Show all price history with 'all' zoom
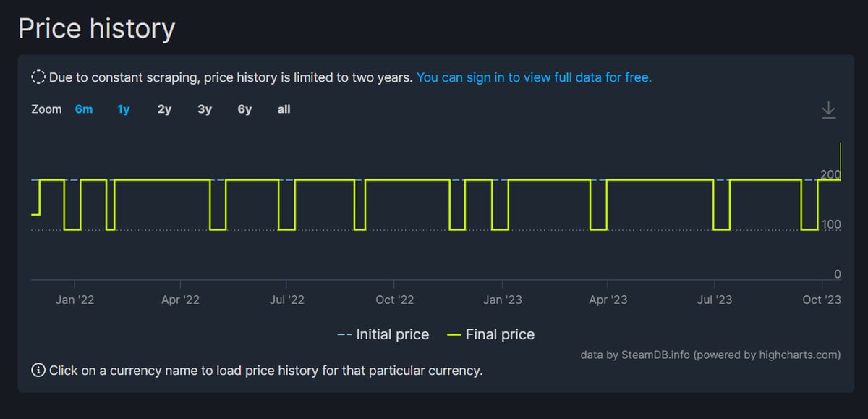Image resolution: width=868 pixels, height=419 pixels. pyautogui.click(x=284, y=109)
